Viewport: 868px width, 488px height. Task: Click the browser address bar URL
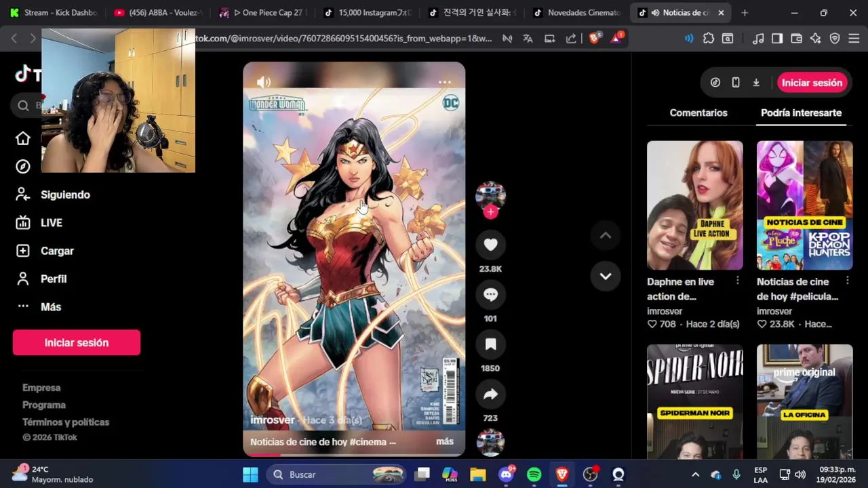pos(344,39)
